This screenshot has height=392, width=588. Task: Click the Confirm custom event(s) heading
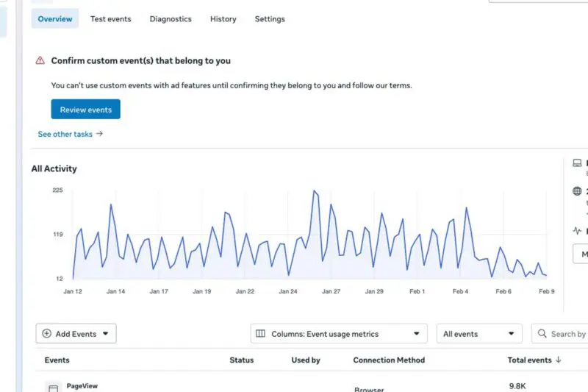[140, 60]
